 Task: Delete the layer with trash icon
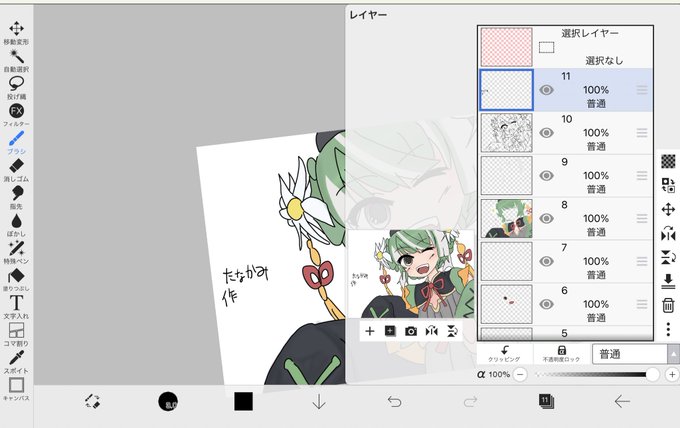point(668,305)
